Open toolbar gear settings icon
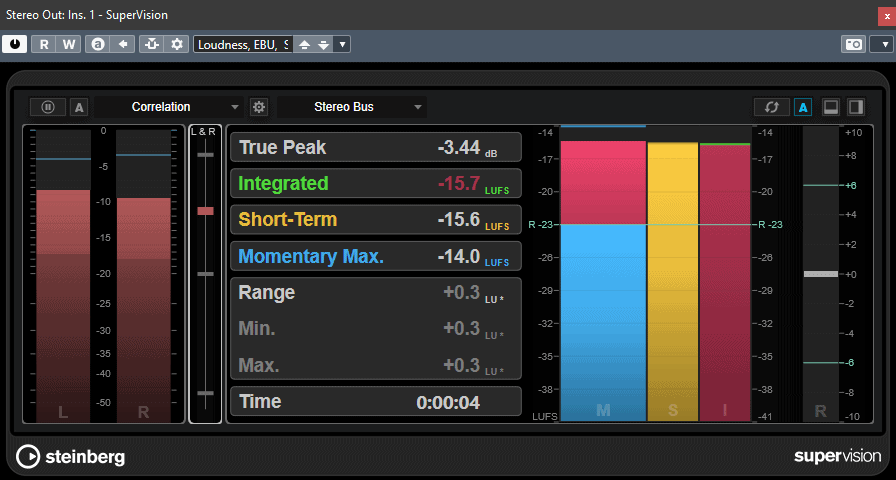Screen dimensions: 896x480 [x=177, y=44]
